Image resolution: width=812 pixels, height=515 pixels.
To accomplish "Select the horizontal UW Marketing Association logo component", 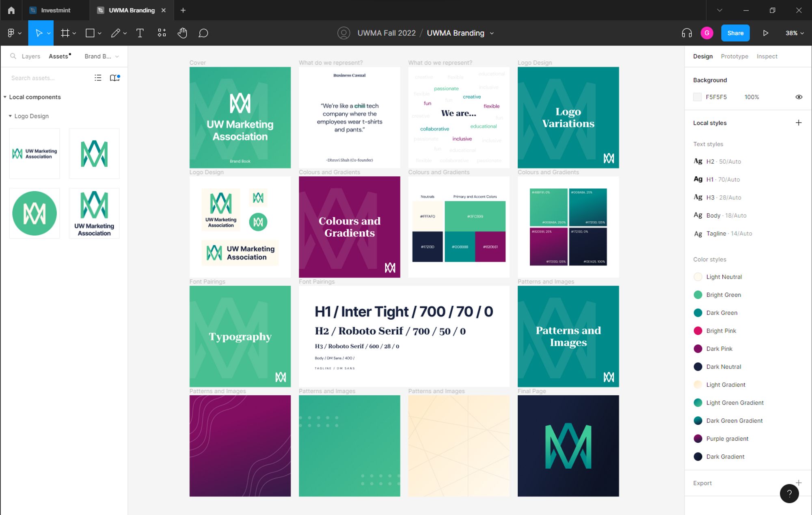I will (x=35, y=154).
